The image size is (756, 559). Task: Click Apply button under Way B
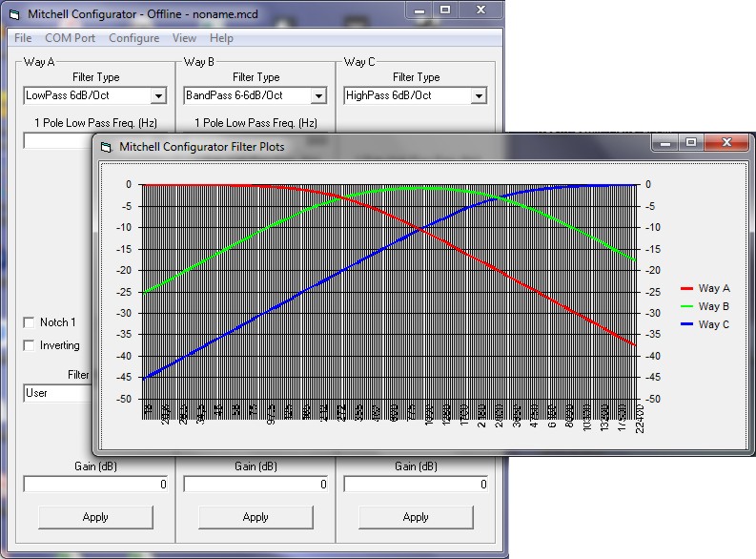click(x=255, y=517)
